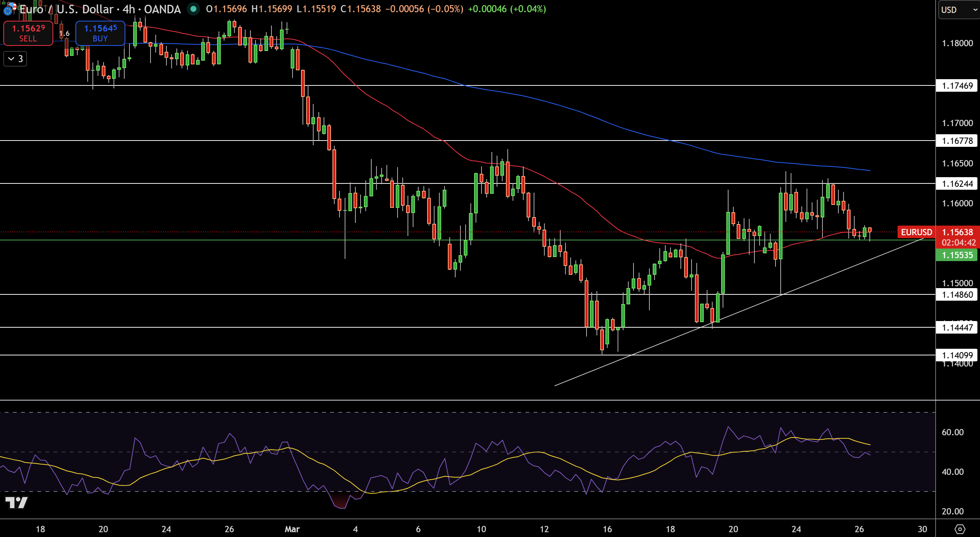980x537 pixels.
Task: Click the 1.16000 price axis value
Action: pos(957,203)
